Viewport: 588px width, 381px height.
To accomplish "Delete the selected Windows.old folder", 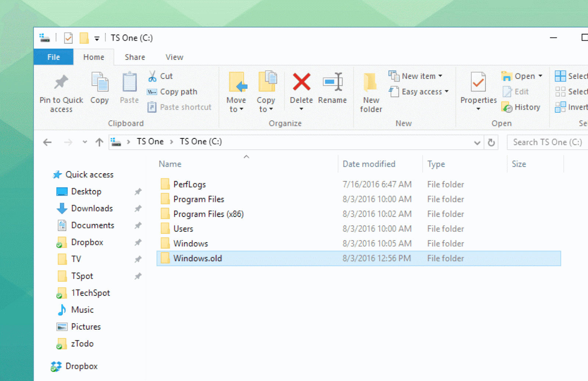I will 301,91.
